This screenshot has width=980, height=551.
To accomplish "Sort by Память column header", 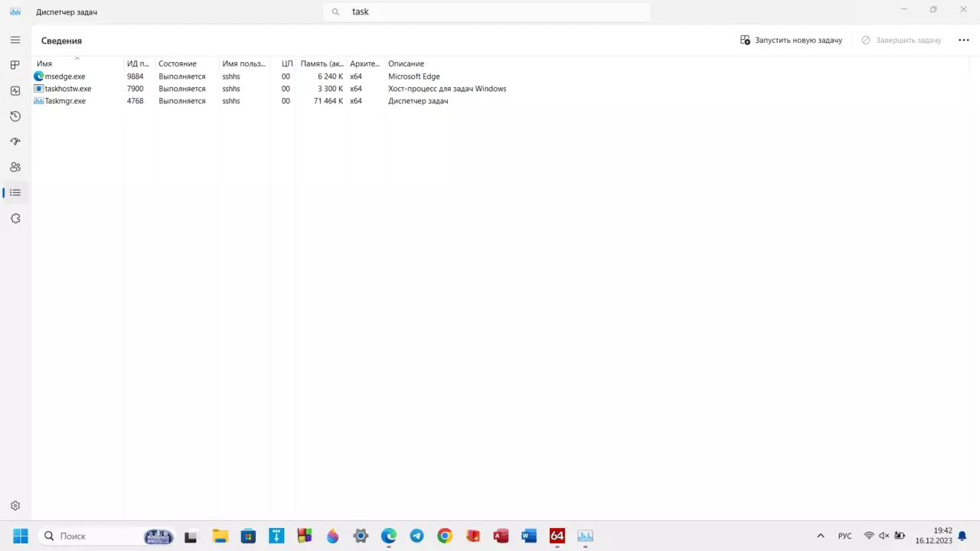I will tap(322, 64).
